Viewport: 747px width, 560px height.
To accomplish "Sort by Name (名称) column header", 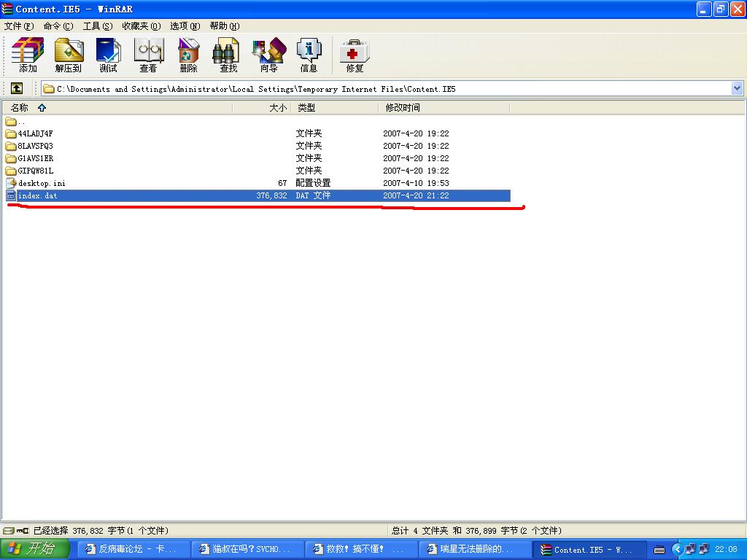I will click(x=117, y=108).
